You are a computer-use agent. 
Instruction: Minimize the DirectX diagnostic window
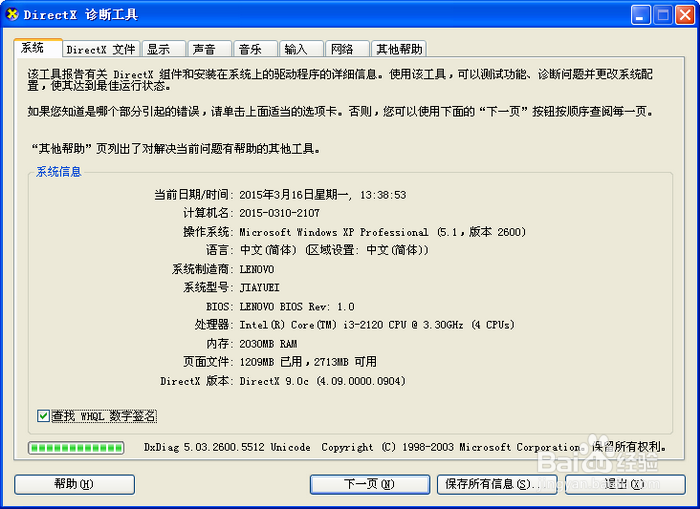[x=641, y=15]
